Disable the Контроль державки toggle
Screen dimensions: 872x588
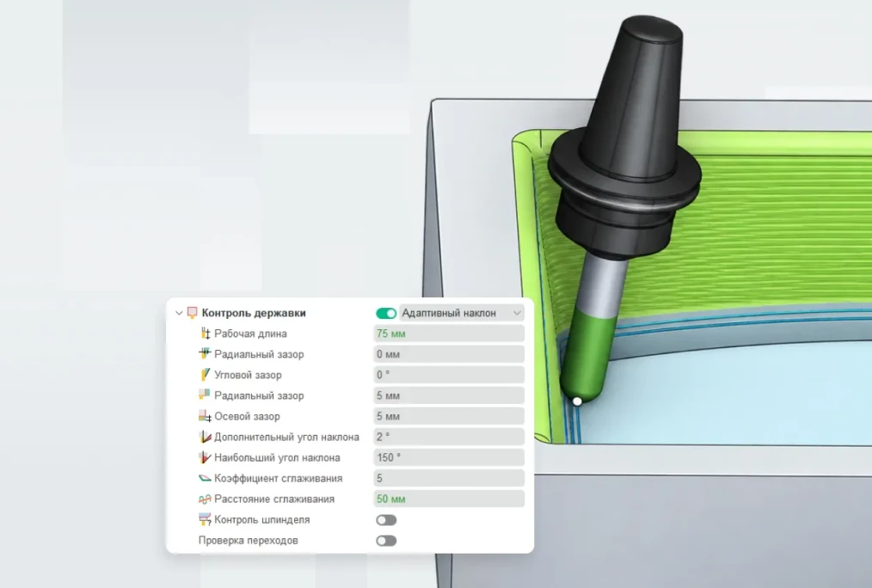(386, 313)
